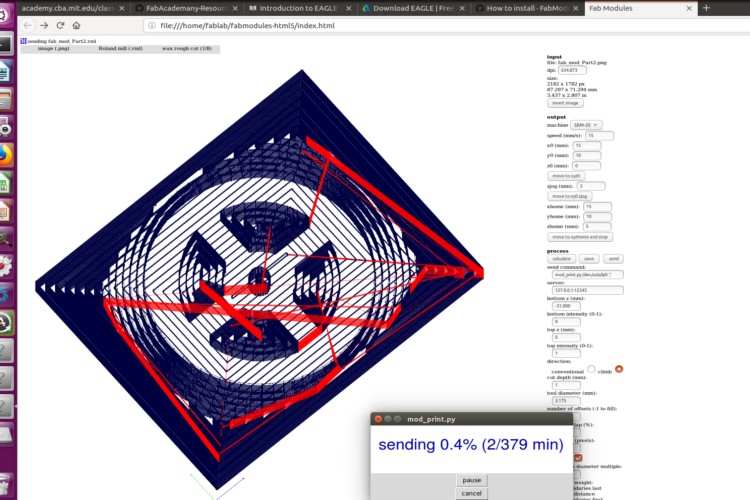Open LibreOffice Calc in the dock
Viewport: 750px width, 500px height.
[6, 183]
